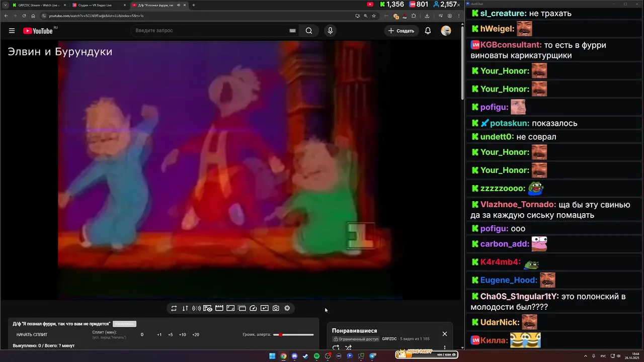Open Discord from the taskbar
This screenshot has width=644, height=362.
click(x=294, y=356)
